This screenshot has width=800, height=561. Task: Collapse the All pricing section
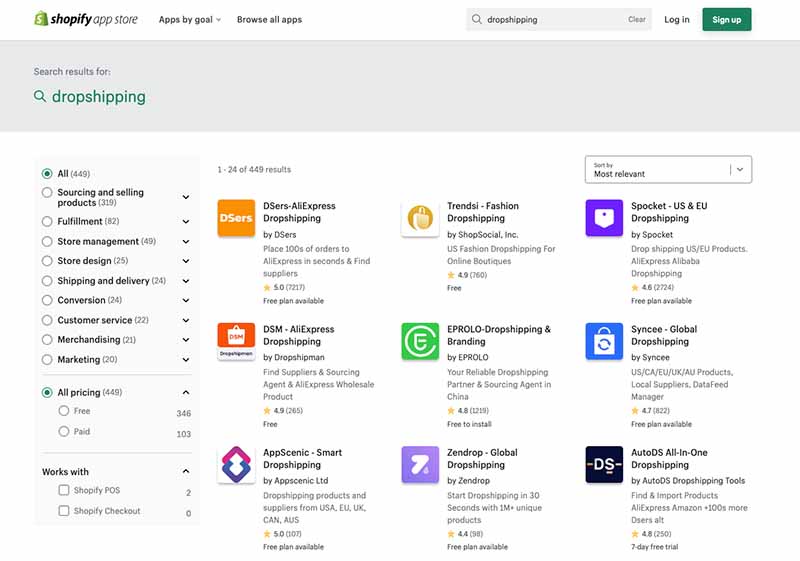pos(186,392)
